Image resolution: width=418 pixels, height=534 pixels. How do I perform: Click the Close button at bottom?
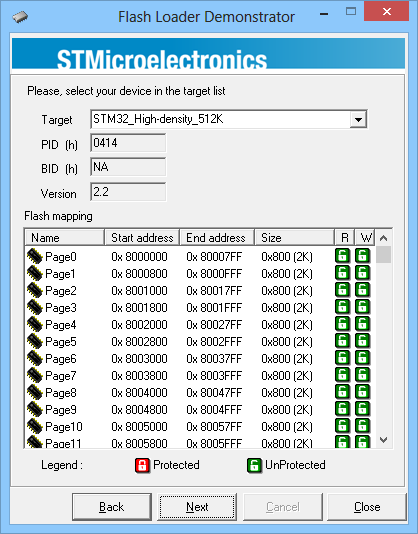coord(367,507)
